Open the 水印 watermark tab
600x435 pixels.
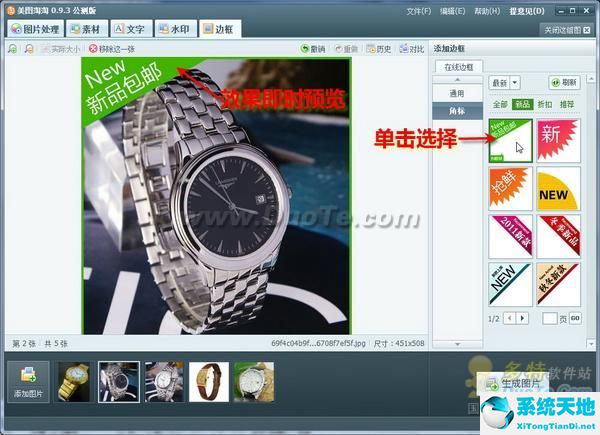176,29
